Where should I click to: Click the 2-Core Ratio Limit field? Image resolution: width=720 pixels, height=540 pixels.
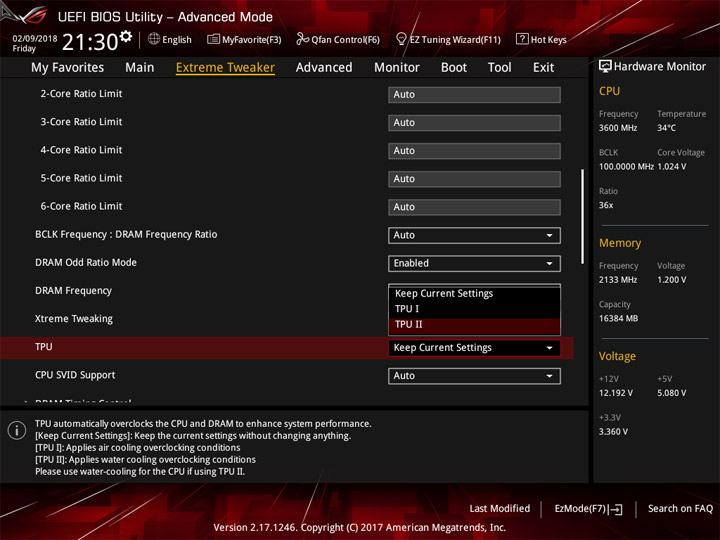click(x=474, y=95)
